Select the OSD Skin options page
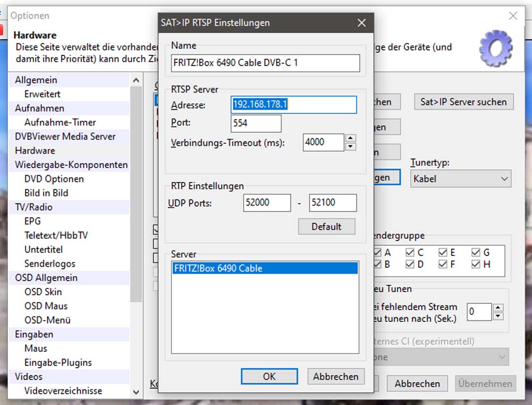The image size is (532, 405). pyautogui.click(x=43, y=292)
